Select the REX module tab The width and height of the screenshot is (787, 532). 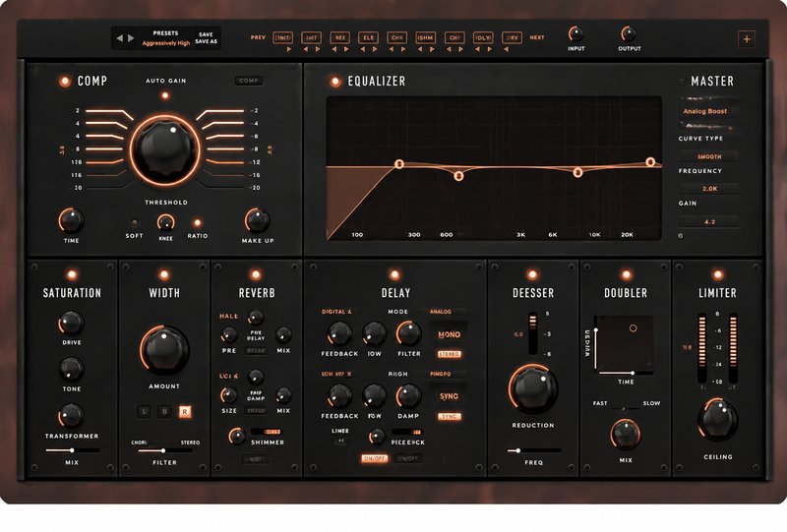(339, 37)
